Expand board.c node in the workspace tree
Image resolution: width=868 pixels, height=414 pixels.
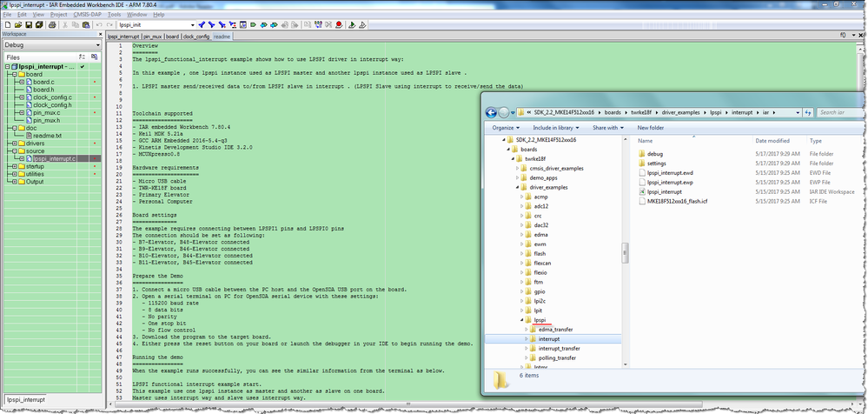pyautogui.click(x=22, y=82)
